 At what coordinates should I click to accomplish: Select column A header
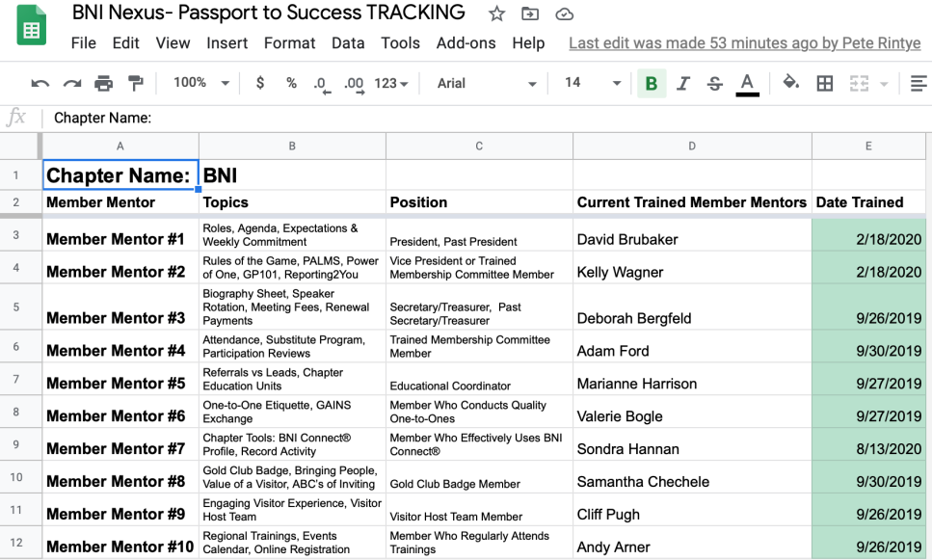[x=120, y=146]
